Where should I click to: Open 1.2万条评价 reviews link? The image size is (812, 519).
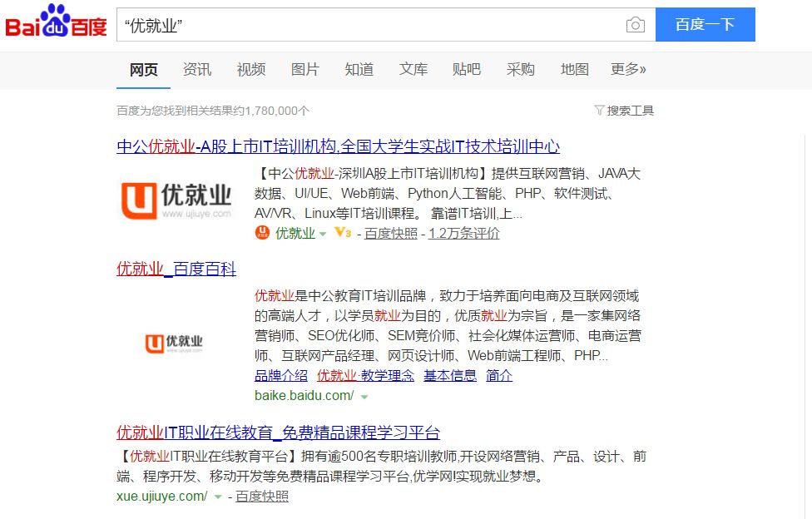[463, 234]
